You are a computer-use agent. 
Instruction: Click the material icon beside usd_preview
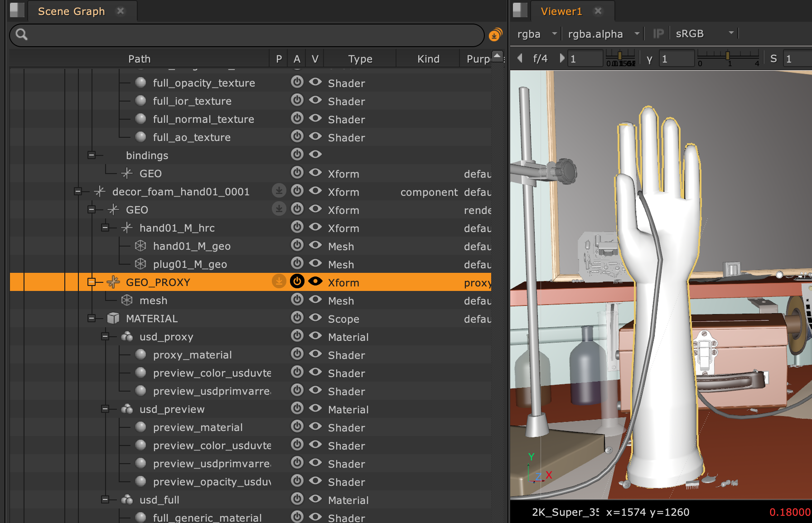[x=127, y=409]
